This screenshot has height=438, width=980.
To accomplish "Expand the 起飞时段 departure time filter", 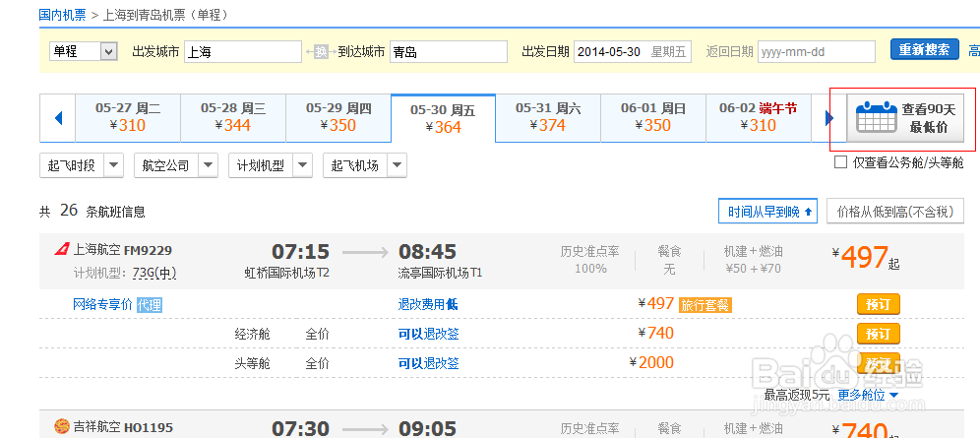I will [81, 165].
